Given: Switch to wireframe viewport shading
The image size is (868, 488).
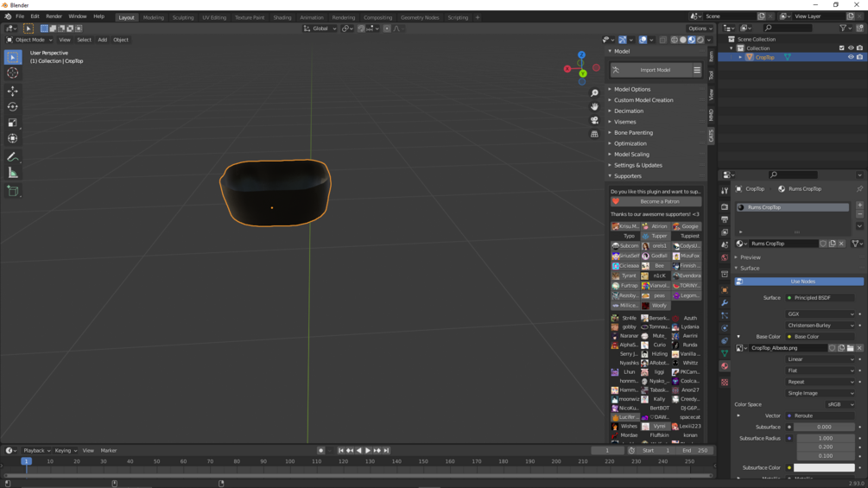Looking at the screenshot, I should tap(675, 40).
